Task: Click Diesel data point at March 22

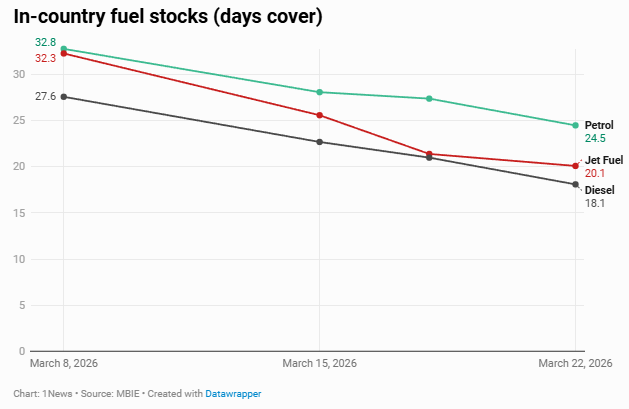Action: coord(576,184)
